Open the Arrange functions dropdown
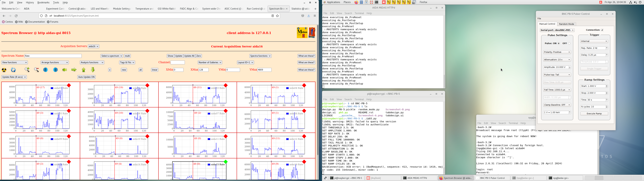The width and height of the screenshot is (644, 181). point(55,63)
